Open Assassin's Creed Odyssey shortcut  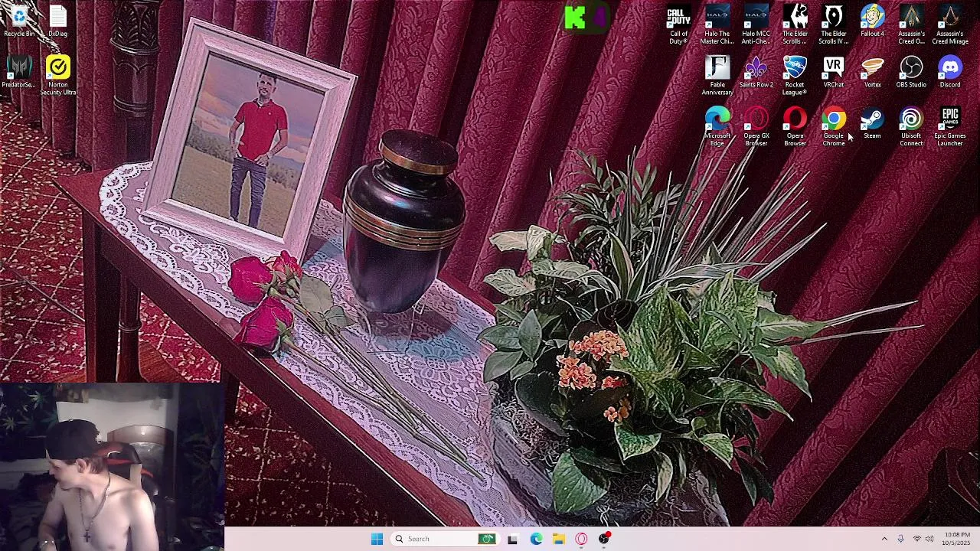911,24
